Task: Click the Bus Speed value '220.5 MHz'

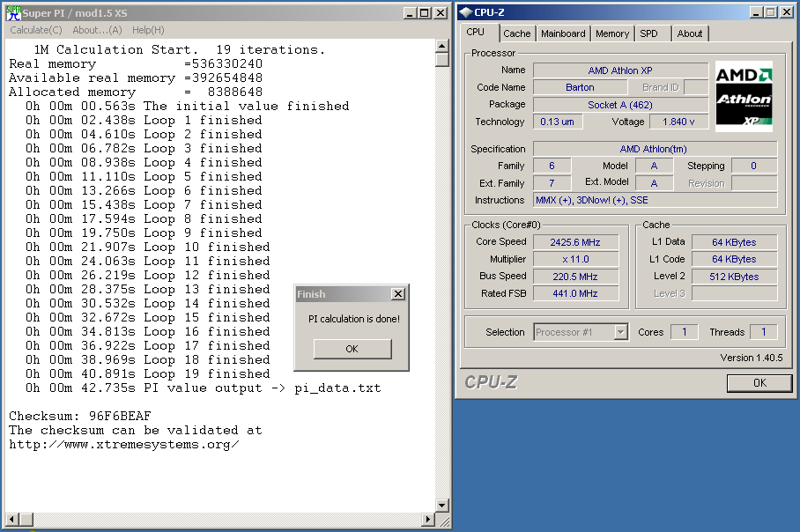Action: (x=575, y=277)
